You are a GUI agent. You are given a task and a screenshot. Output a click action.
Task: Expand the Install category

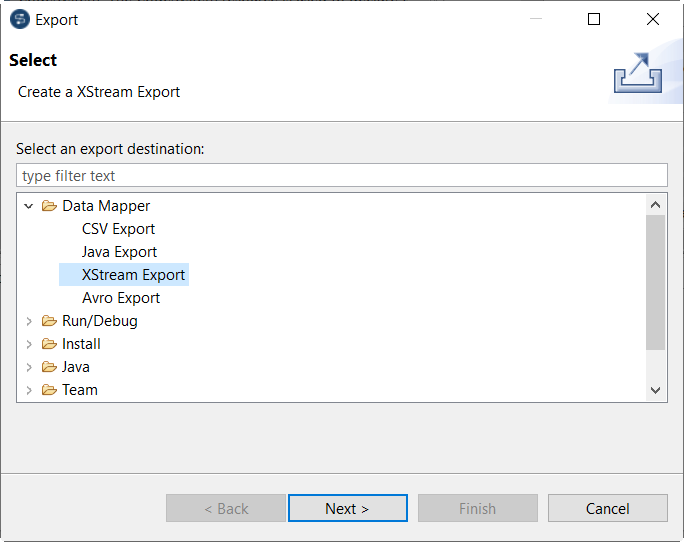pyautogui.click(x=29, y=344)
